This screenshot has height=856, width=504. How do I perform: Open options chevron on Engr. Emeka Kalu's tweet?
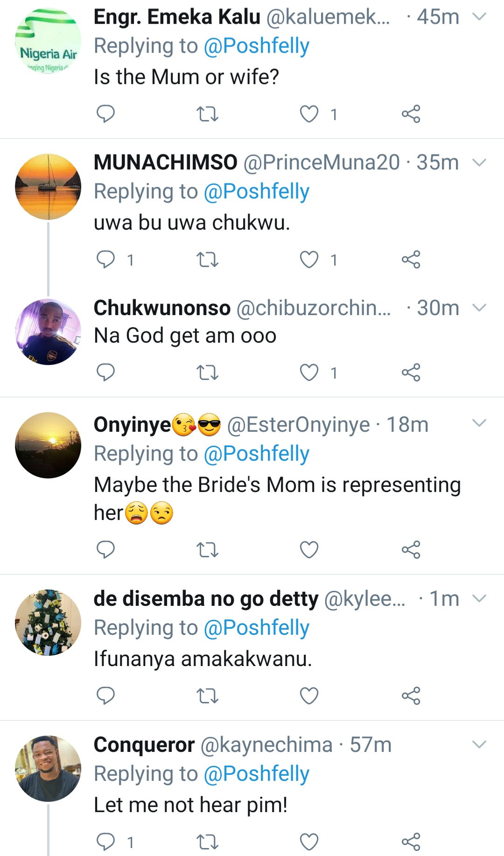click(x=479, y=17)
